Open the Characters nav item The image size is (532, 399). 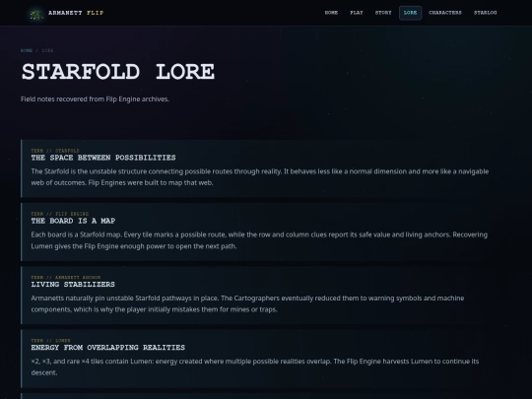click(x=445, y=13)
